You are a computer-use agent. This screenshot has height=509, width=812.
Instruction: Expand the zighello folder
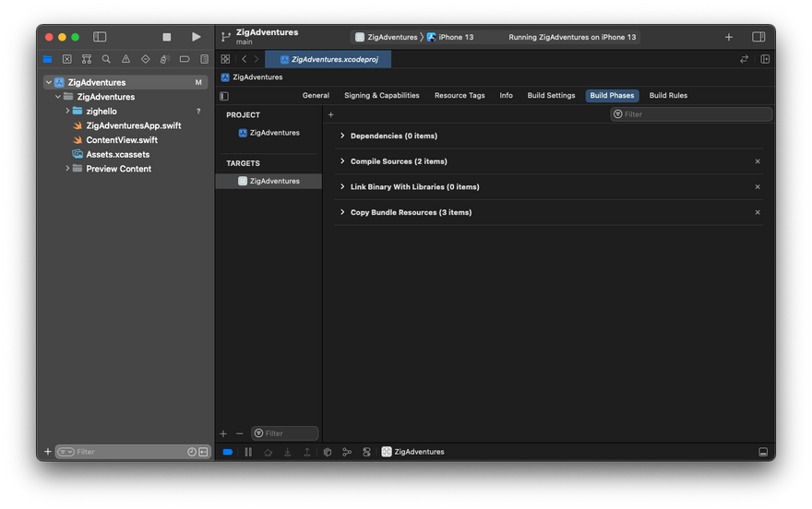pyautogui.click(x=67, y=111)
